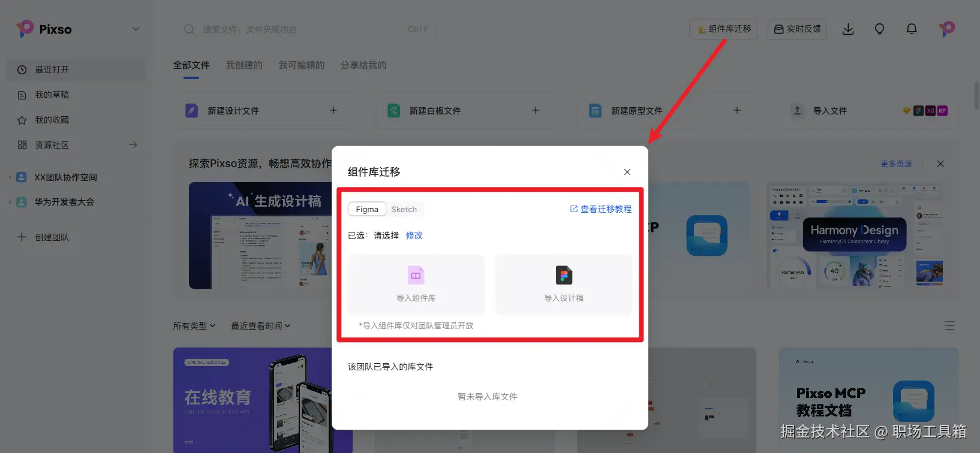
Task: Close the 组件库迁移 dialog
Action: 627,172
